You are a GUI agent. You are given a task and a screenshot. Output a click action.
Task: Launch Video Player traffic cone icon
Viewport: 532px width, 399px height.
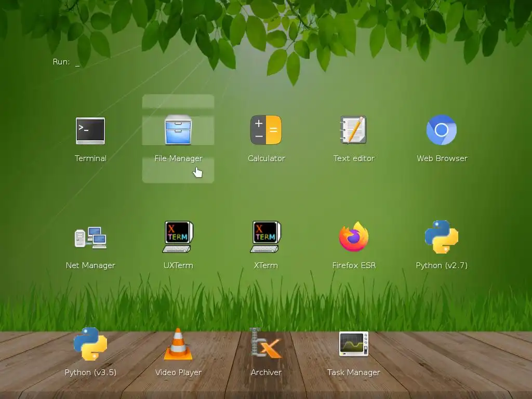pyautogui.click(x=178, y=344)
